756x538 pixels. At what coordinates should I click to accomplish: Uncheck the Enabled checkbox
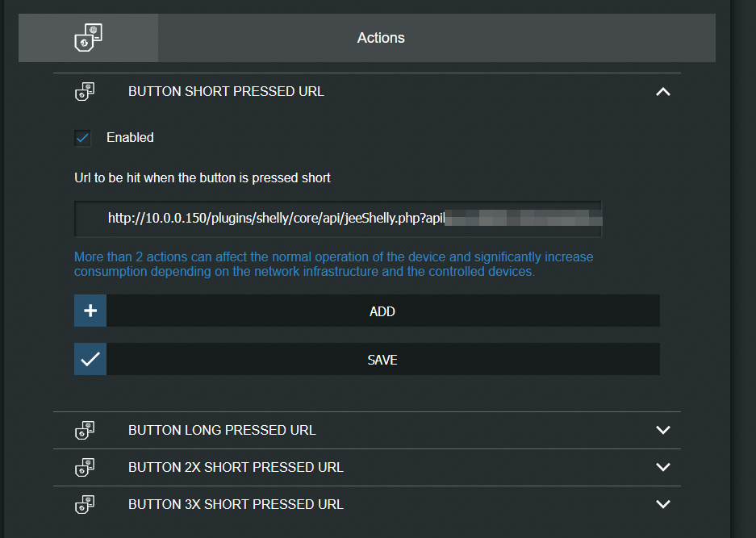click(x=83, y=138)
